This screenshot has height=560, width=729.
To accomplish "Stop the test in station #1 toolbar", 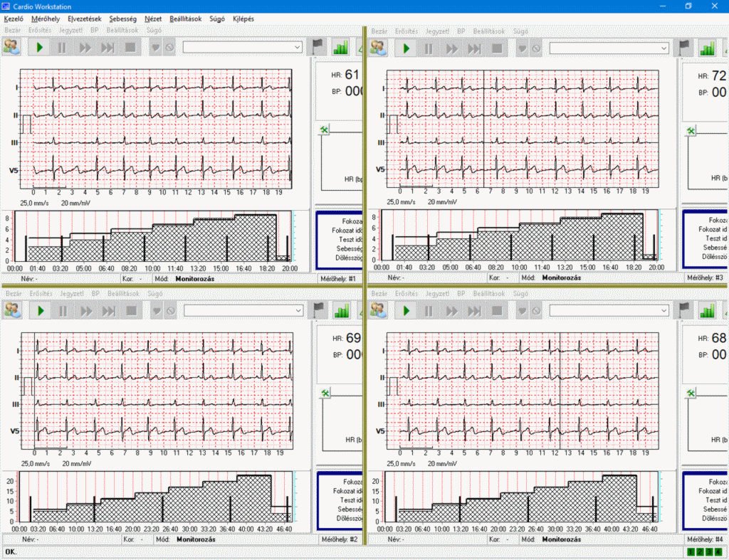I will pyautogui.click(x=130, y=48).
